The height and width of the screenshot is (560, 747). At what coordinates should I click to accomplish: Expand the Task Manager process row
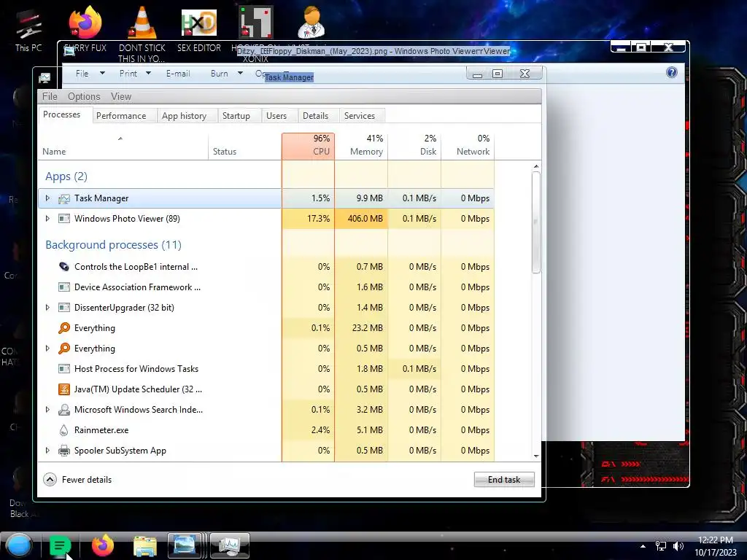click(x=47, y=198)
